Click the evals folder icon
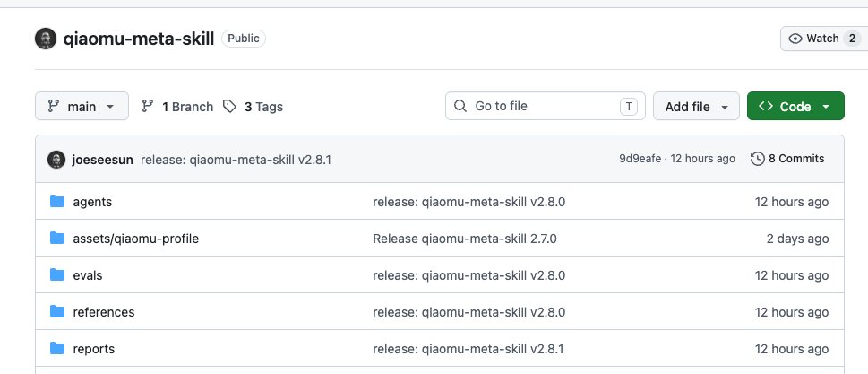The width and height of the screenshot is (868, 374). click(x=57, y=274)
